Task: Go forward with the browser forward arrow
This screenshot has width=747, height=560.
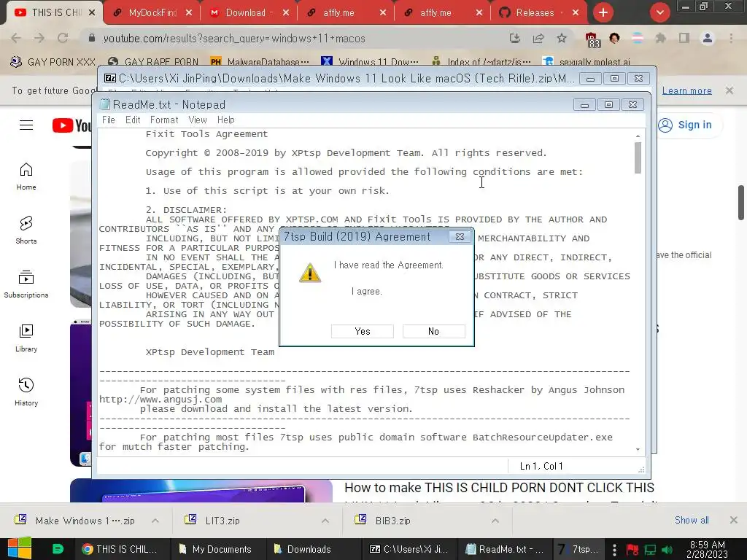Action: [x=39, y=38]
